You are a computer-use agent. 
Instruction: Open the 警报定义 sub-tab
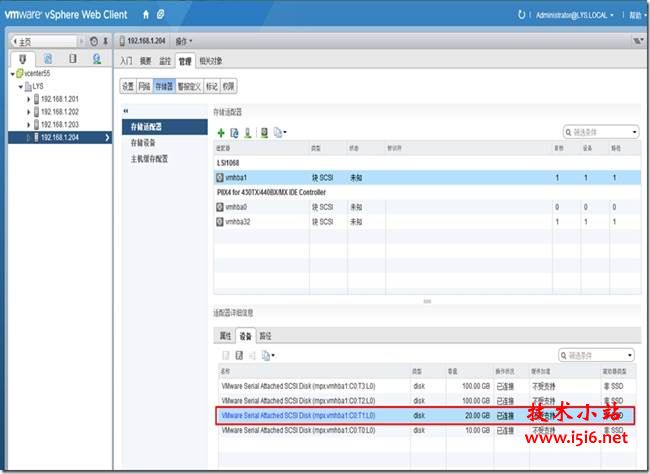(189, 86)
